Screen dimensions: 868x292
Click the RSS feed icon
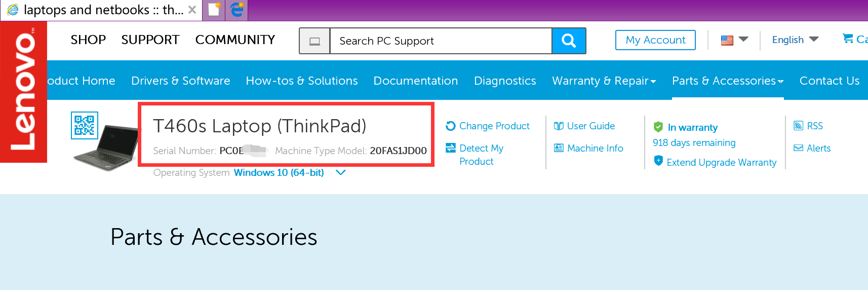tap(798, 126)
